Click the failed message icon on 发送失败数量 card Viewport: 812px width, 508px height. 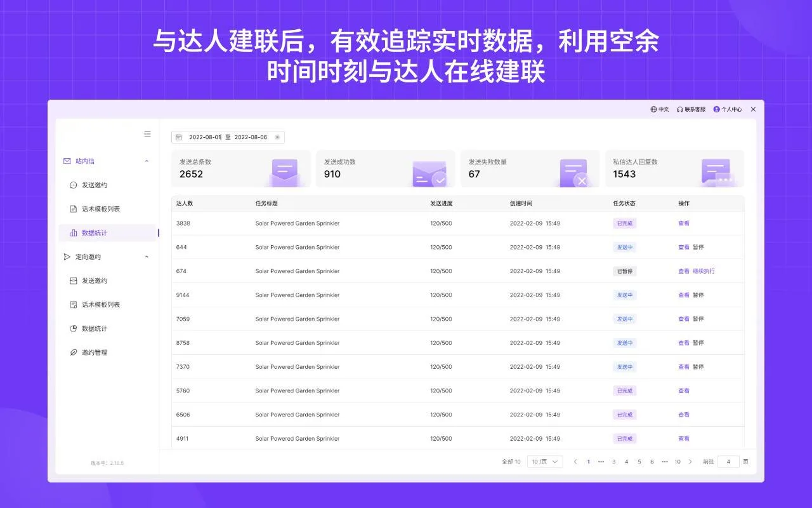tap(574, 173)
